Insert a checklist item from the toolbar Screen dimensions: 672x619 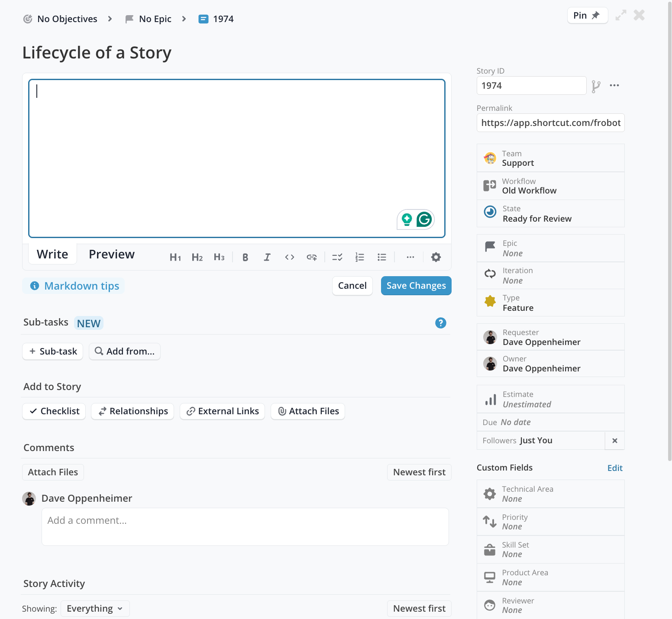(337, 257)
